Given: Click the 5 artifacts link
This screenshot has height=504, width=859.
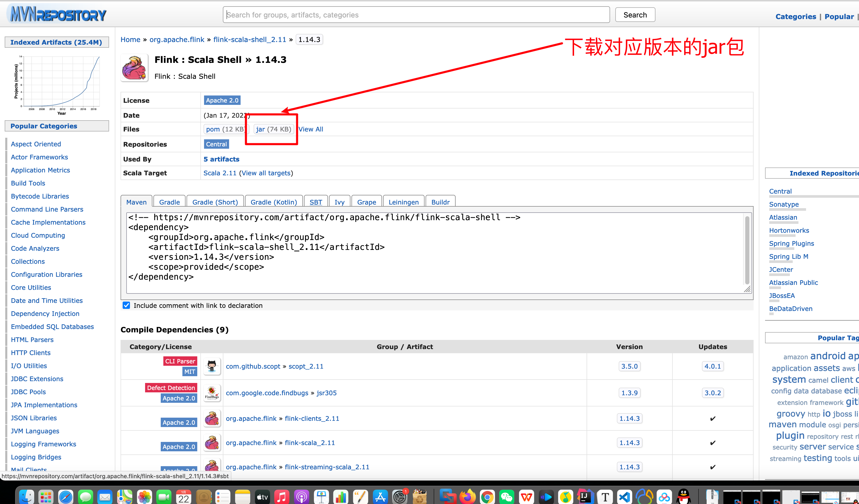Looking at the screenshot, I should pos(221,159).
